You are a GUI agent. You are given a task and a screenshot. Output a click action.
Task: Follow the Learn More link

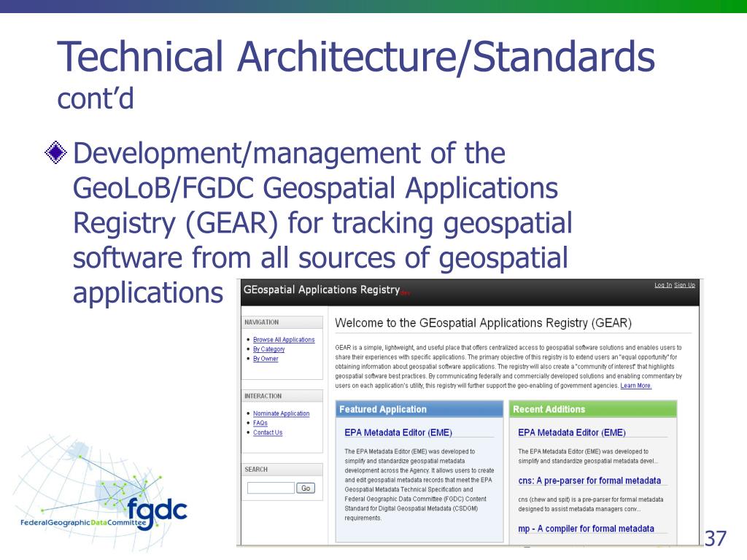pos(635,386)
